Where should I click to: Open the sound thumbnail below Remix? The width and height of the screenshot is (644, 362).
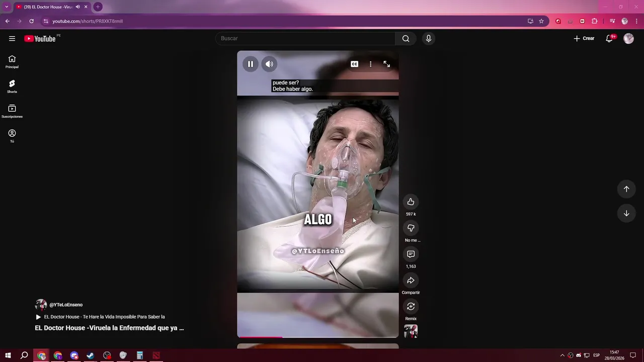tap(411, 331)
